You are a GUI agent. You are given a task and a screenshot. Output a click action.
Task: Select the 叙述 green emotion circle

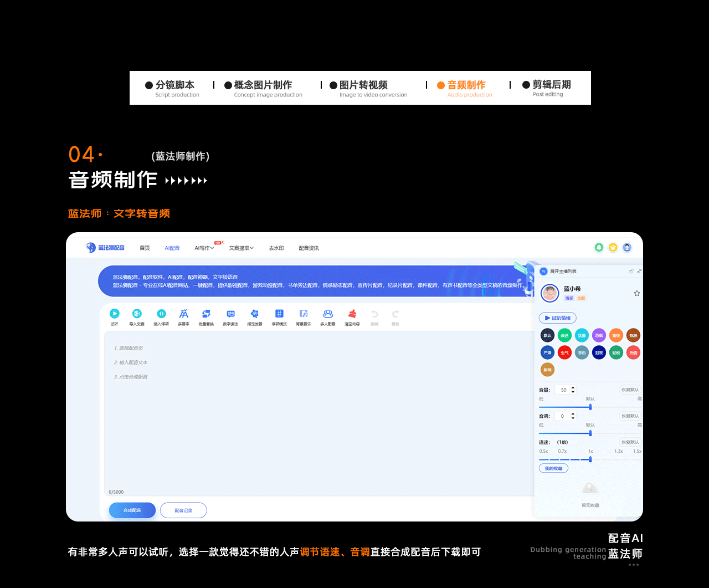point(564,335)
